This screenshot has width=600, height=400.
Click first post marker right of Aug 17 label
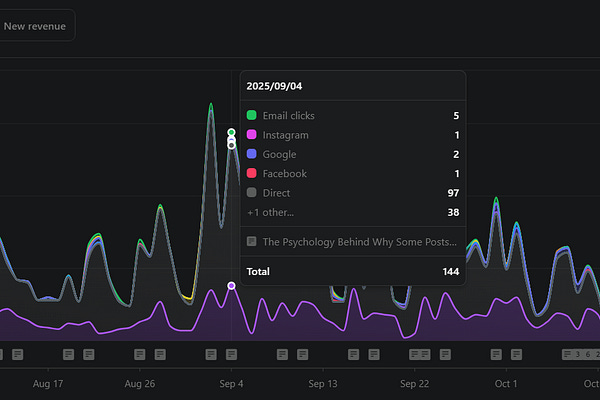point(68,354)
